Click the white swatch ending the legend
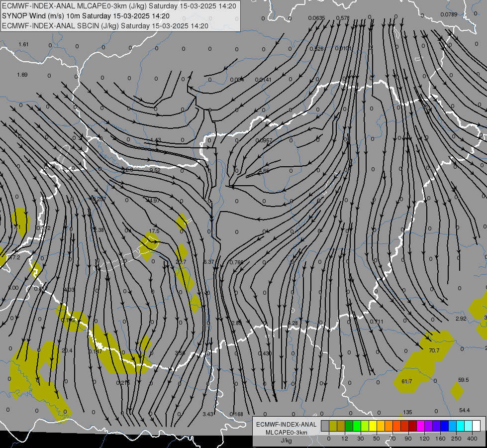This screenshot has height=448, width=487. pyautogui.click(x=477, y=426)
